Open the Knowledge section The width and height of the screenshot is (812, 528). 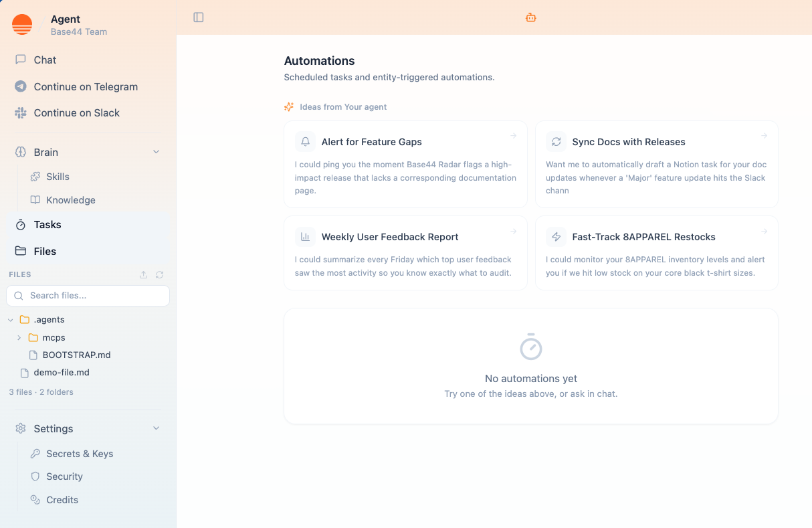pos(70,199)
